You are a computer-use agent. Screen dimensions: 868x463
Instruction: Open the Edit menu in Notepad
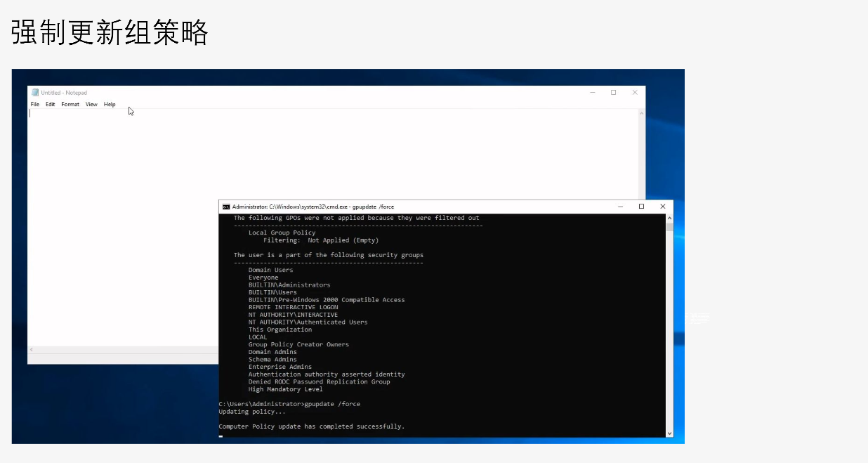[51, 105]
